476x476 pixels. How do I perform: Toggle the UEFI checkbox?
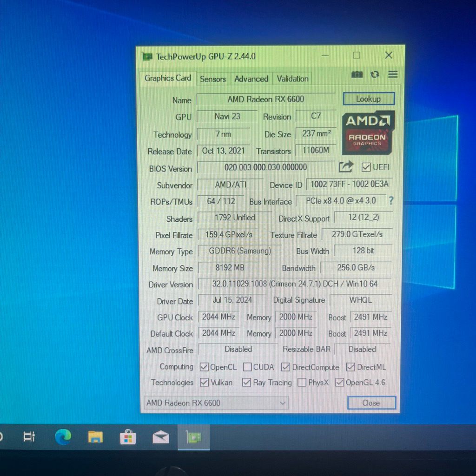pos(366,167)
